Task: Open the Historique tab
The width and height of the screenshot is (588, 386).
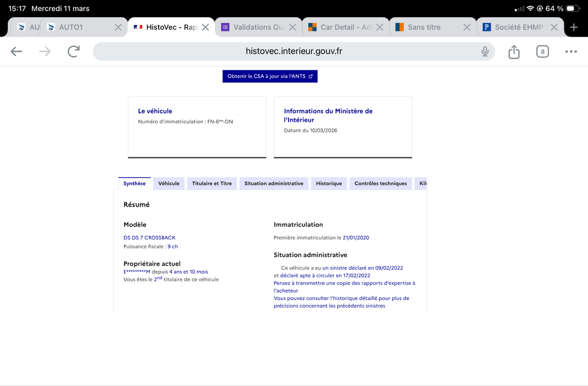Action: (x=329, y=184)
